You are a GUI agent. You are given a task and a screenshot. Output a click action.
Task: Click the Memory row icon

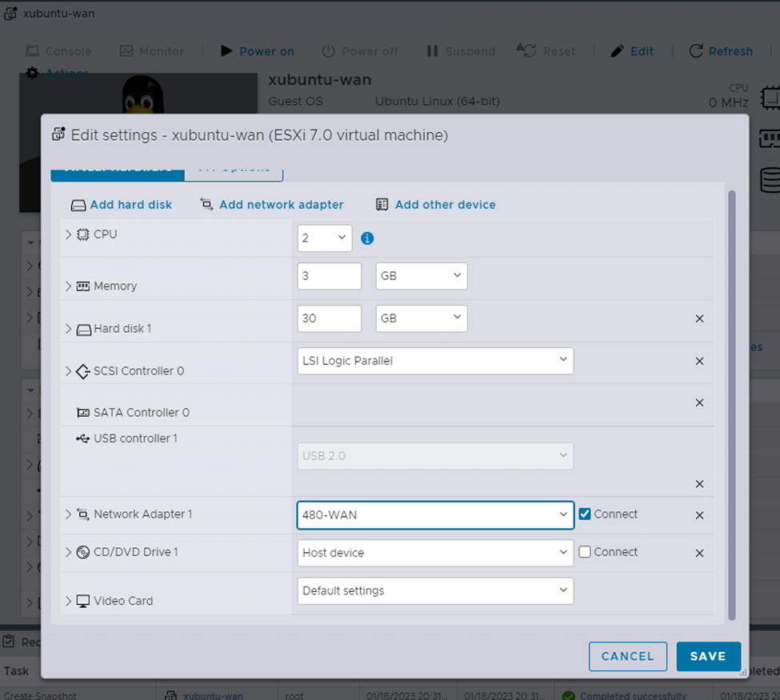pos(83,286)
